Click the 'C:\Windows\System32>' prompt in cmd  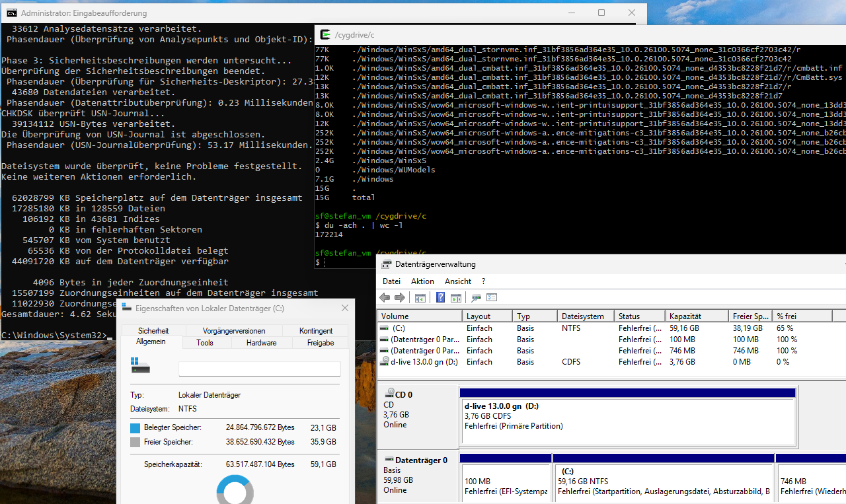point(54,336)
